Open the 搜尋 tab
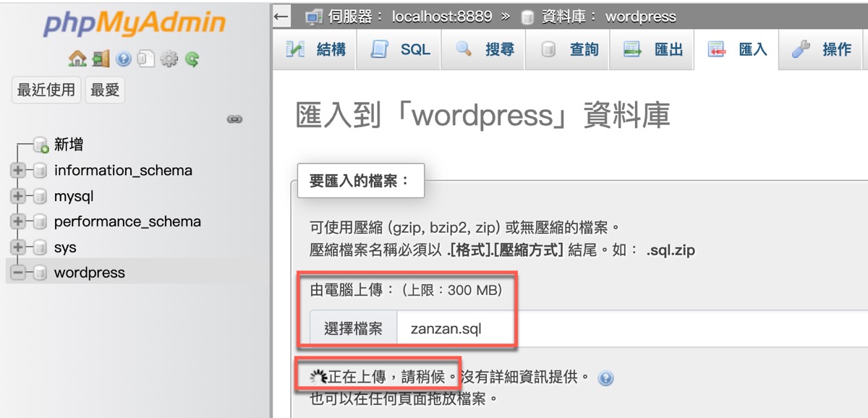The height and width of the screenshot is (418, 868). pyautogui.click(x=485, y=50)
